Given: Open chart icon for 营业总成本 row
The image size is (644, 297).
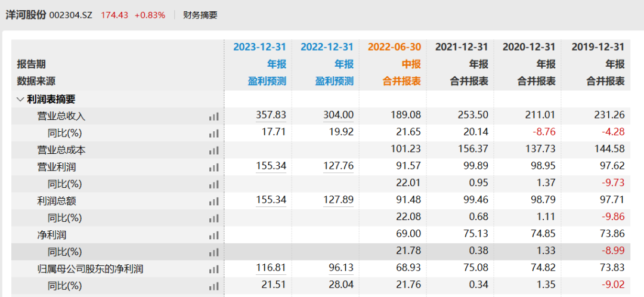Looking at the screenshot, I should tap(213, 151).
